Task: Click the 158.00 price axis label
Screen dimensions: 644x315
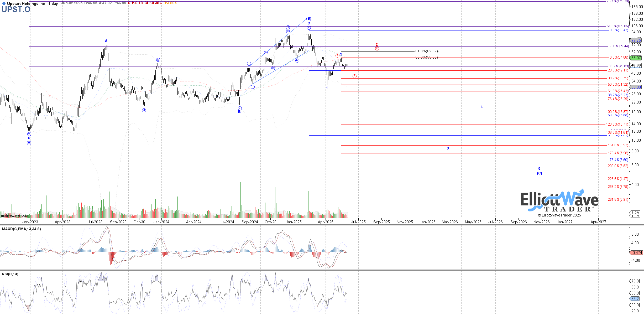Action: (x=637, y=7)
